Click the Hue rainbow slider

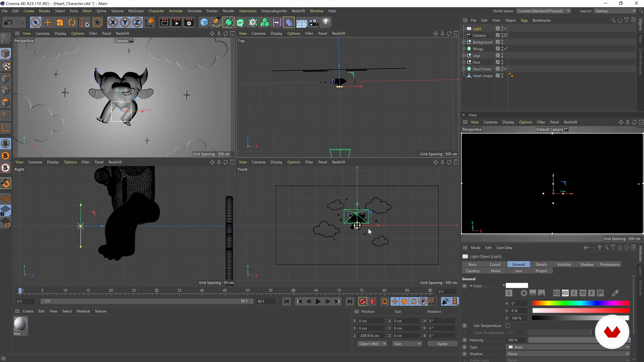tap(580, 303)
